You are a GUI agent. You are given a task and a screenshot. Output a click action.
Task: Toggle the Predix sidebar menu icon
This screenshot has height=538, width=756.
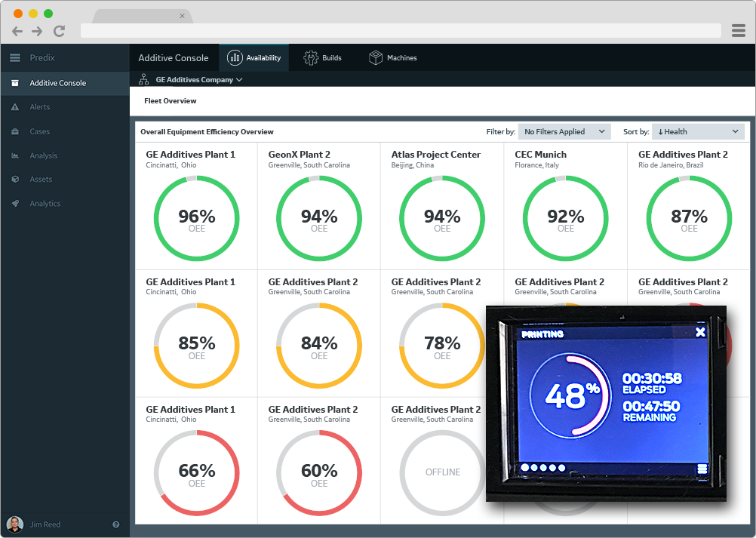tap(15, 58)
